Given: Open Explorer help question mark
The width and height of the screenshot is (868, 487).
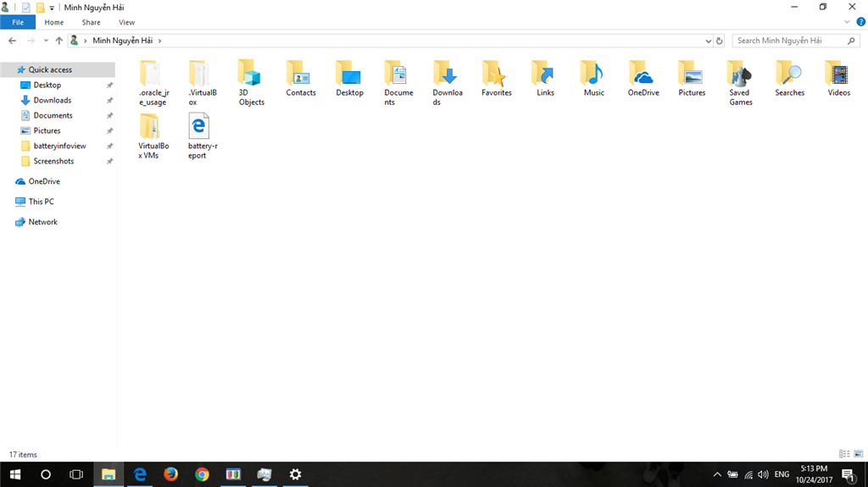Looking at the screenshot, I should click(x=861, y=22).
